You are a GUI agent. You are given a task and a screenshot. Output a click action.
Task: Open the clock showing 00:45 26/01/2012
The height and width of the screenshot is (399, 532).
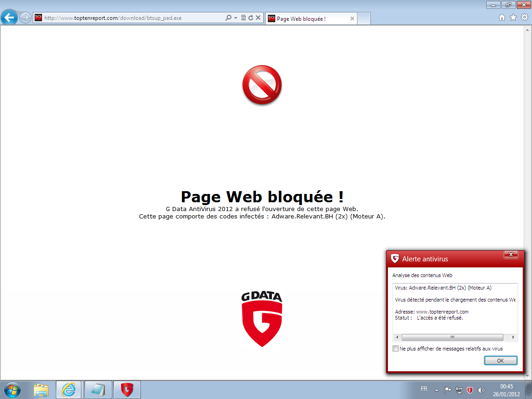pos(506,390)
